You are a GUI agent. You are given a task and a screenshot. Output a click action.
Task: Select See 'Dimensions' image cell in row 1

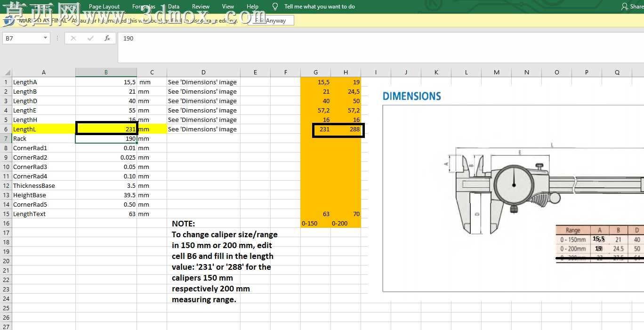pos(203,82)
